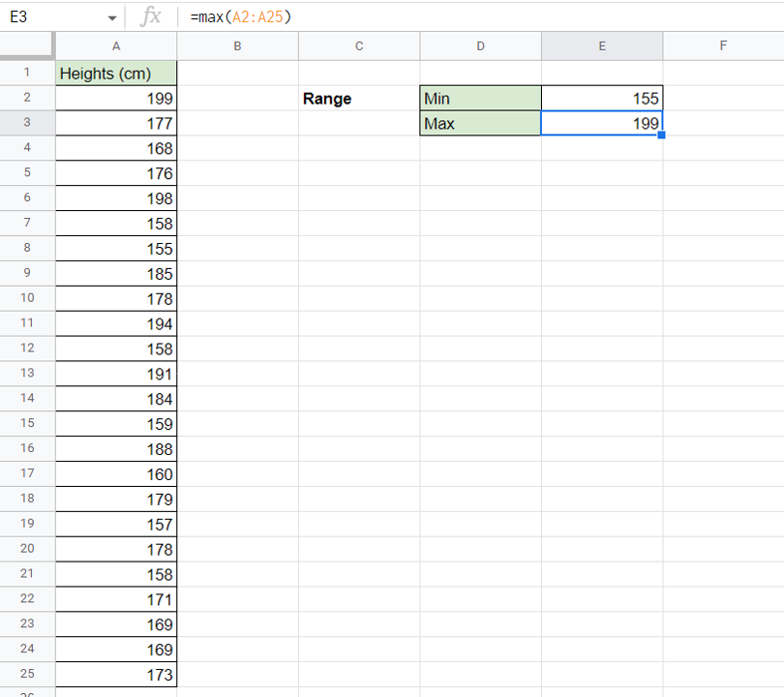This screenshot has width=784, height=697.
Task: Select column D header
Action: 480,46
